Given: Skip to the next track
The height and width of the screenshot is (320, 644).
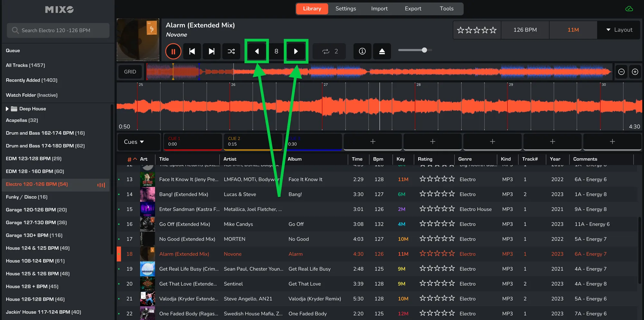Looking at the screenshot, I should coord(212,51).
